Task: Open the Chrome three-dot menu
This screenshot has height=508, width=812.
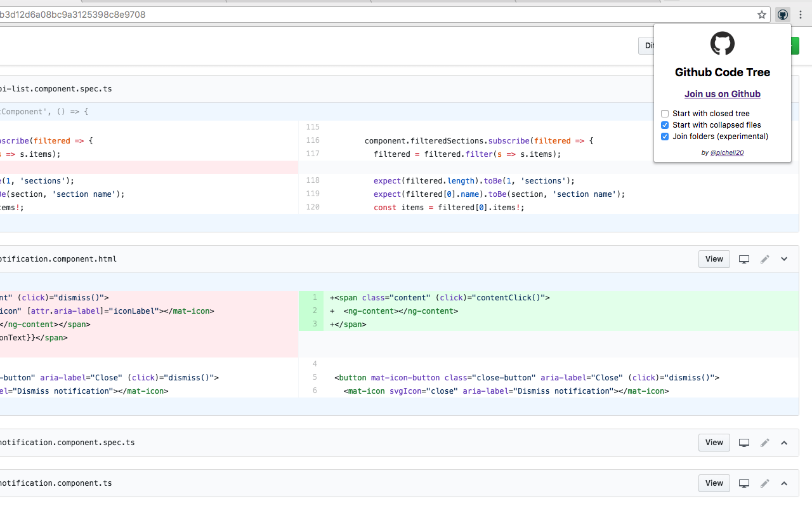Action: point(801,15)
